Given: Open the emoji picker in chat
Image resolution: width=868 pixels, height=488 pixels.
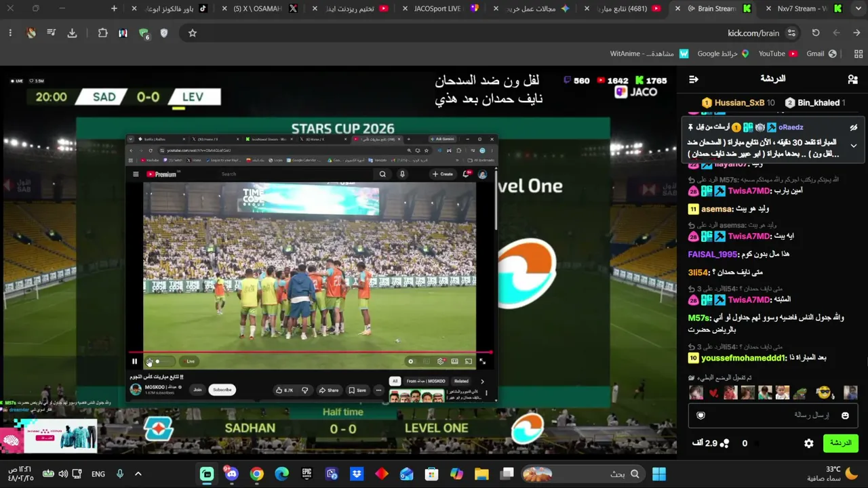Looking at the screenshot, I should pyautogui.click(x=845, y=415).
